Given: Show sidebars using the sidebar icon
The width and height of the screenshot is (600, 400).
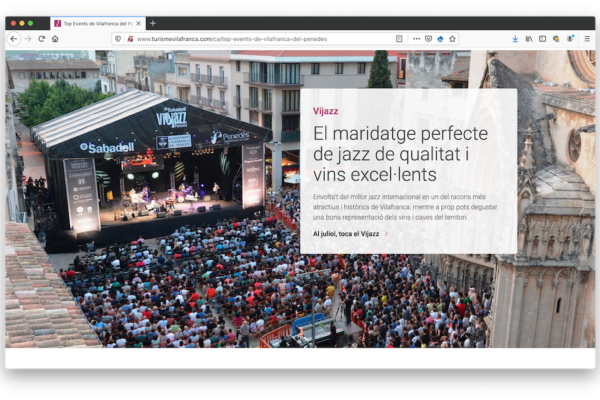Looking at the screenshot, I should click(x=542, y=39).
